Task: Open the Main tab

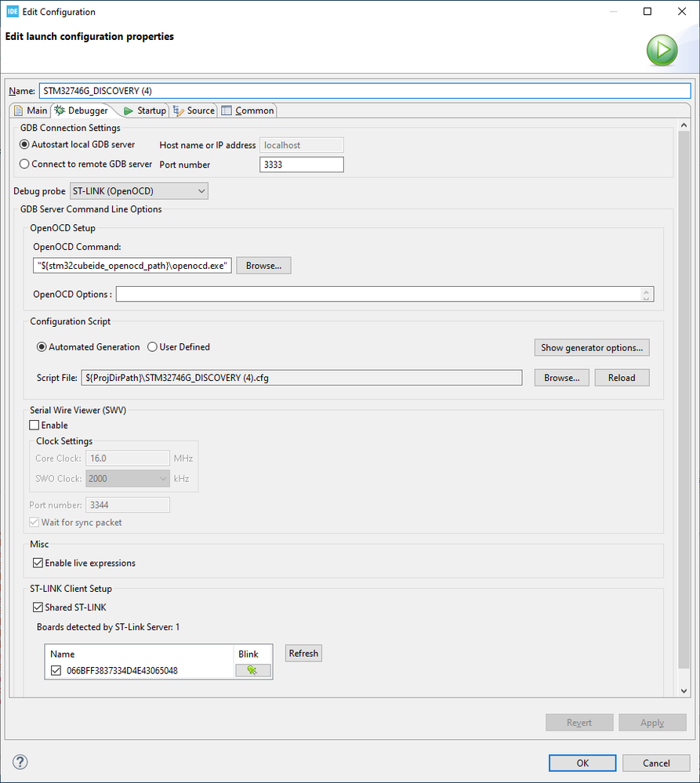Action: pos(31,111)
